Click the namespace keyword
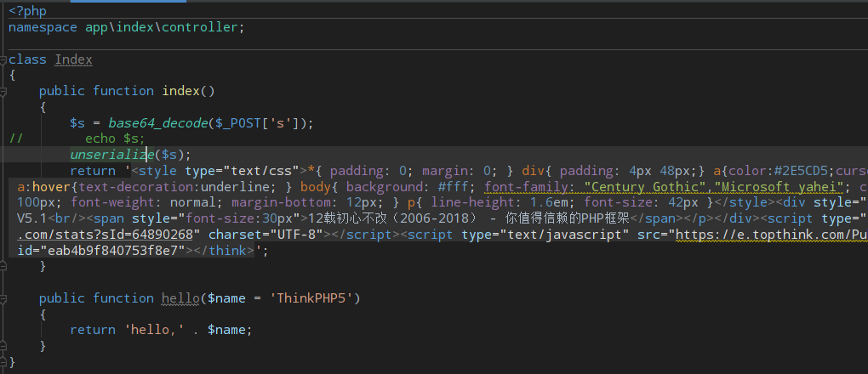 tap(43, 27)
